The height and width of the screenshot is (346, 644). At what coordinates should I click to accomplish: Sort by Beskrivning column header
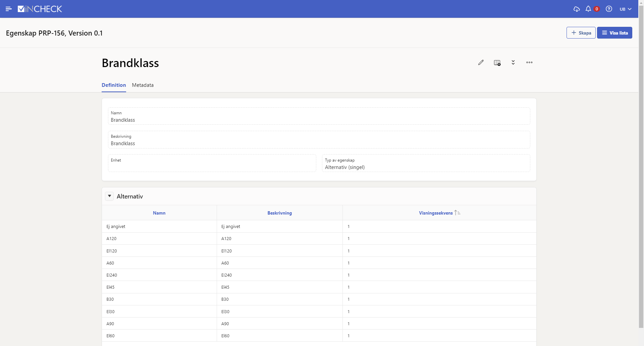pyautogui.click(x=279, y=213)
